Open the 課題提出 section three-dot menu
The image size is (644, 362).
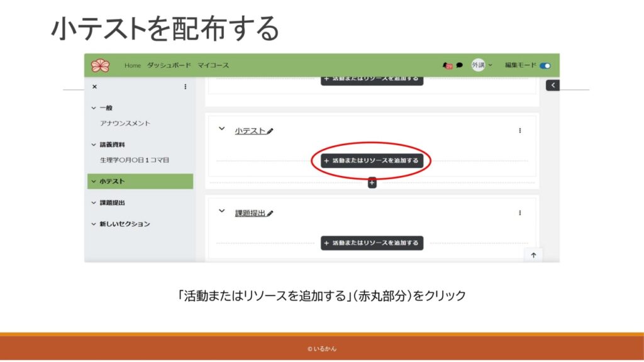[519, 213]
